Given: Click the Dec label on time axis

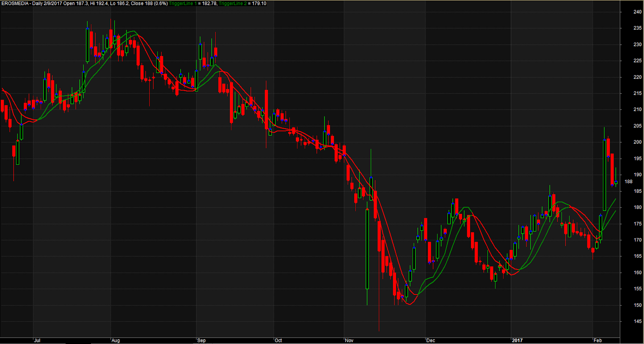Looking at the screenshot, I should coord(431,340).
